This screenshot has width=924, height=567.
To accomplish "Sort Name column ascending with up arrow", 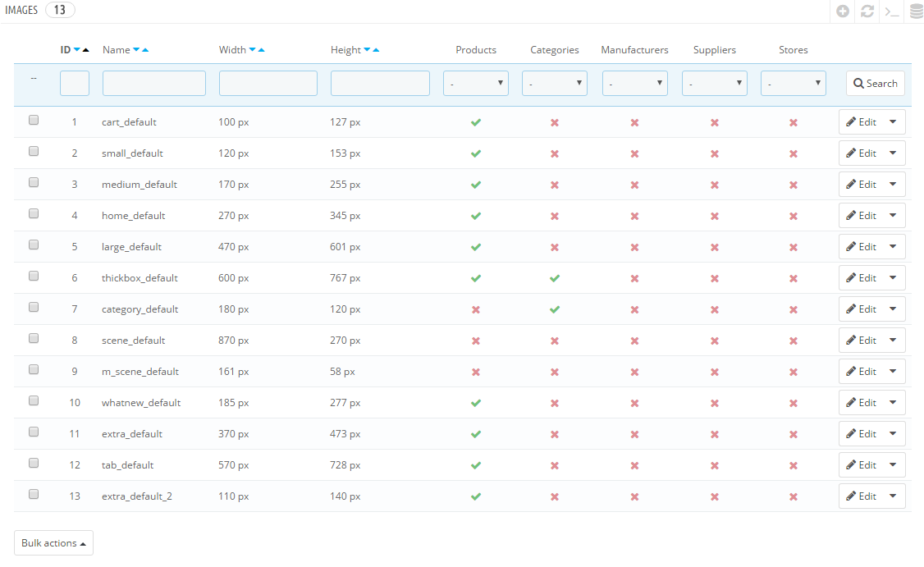I will click(145, 50).
